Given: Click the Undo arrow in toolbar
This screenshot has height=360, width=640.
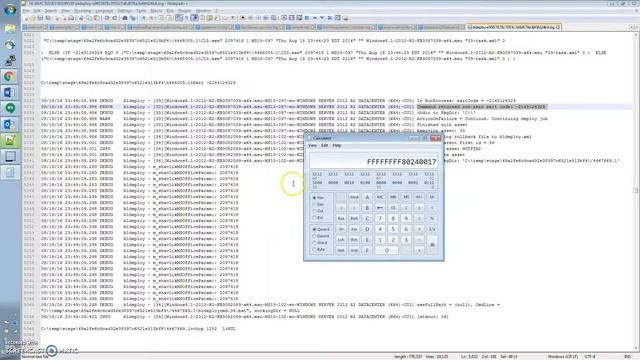Looking at the screenshot, I should [107, 18].
